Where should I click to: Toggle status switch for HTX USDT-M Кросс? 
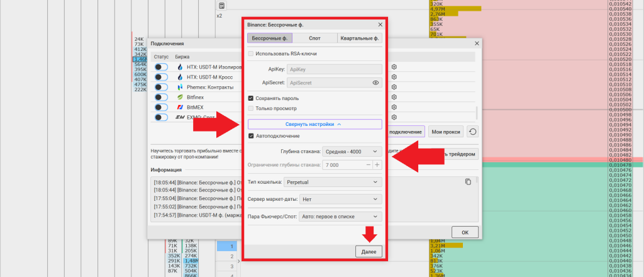click(x=162, y=77)
